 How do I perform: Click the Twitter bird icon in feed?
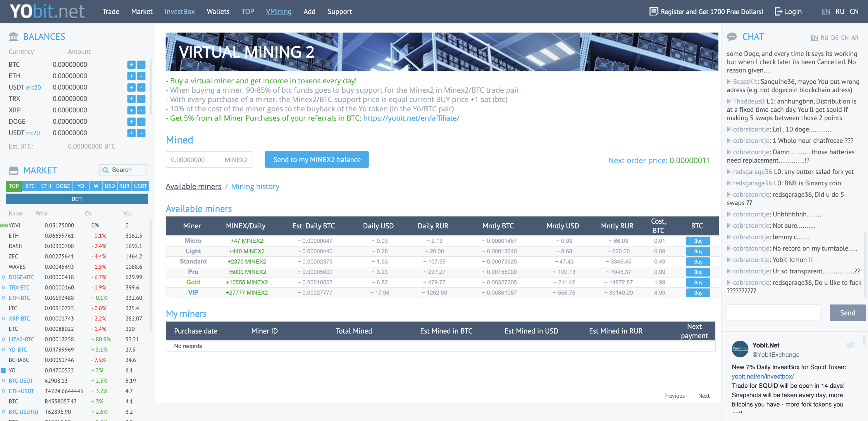[850, 345]
